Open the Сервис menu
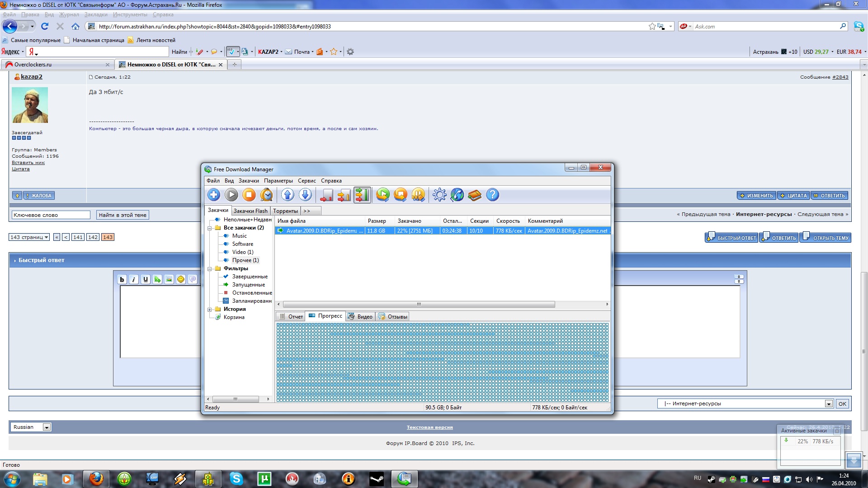The height and width of the screenshot is (488, 868). 307,181
